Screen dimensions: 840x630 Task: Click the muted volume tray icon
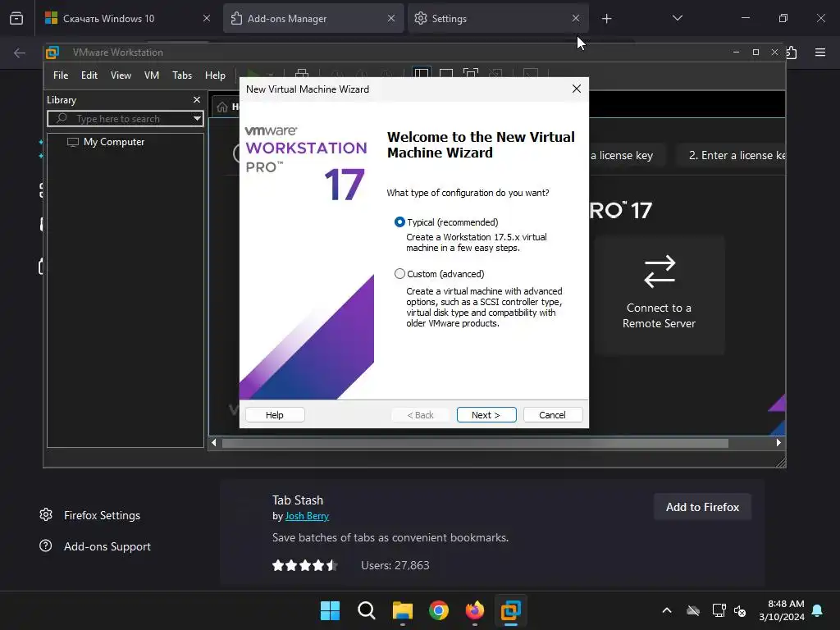pos(740,610)
